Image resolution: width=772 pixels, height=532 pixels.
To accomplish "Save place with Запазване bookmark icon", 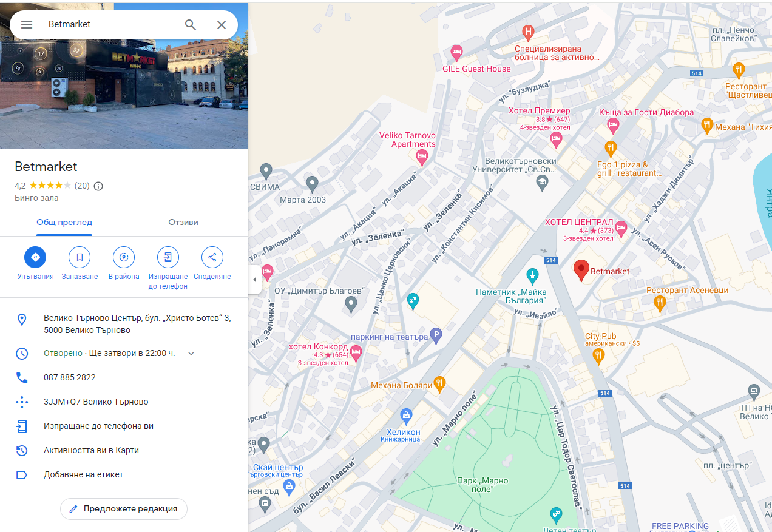I will pos(80,257).
